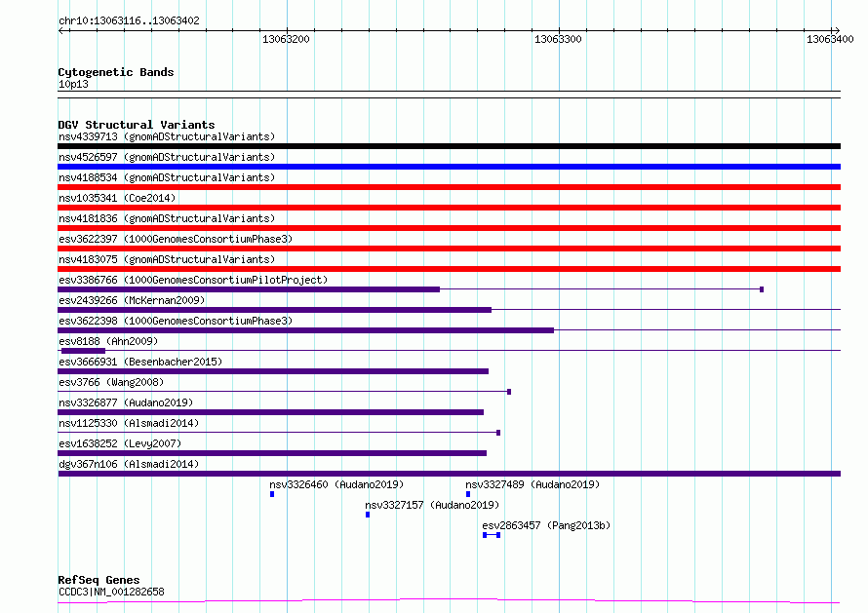Select the purple bar under nsv3326877

point(271,412)
